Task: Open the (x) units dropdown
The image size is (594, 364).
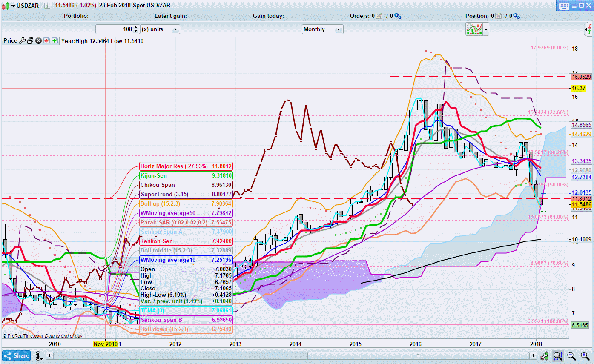Action: [160, 29]
